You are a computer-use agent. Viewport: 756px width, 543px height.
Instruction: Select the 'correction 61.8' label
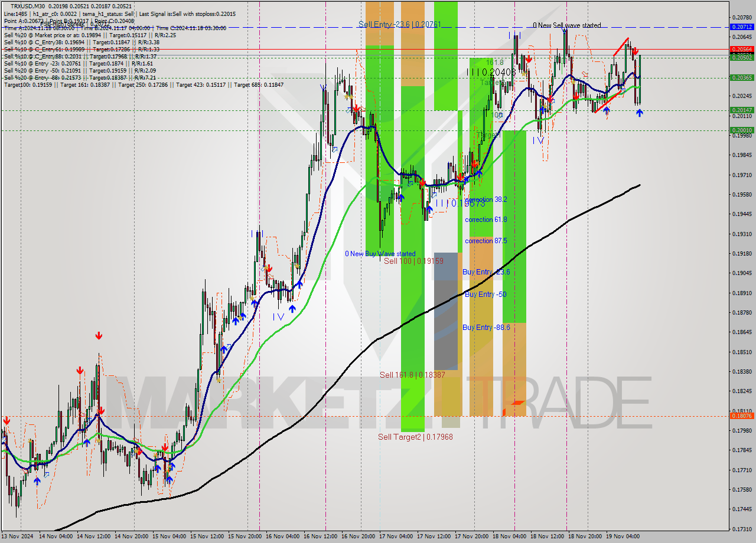coord(486,220)
